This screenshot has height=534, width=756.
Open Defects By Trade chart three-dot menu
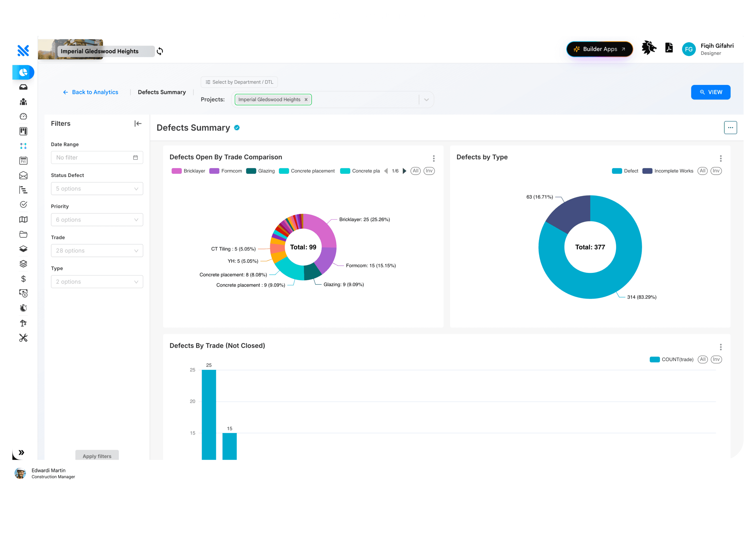[721, 347]
